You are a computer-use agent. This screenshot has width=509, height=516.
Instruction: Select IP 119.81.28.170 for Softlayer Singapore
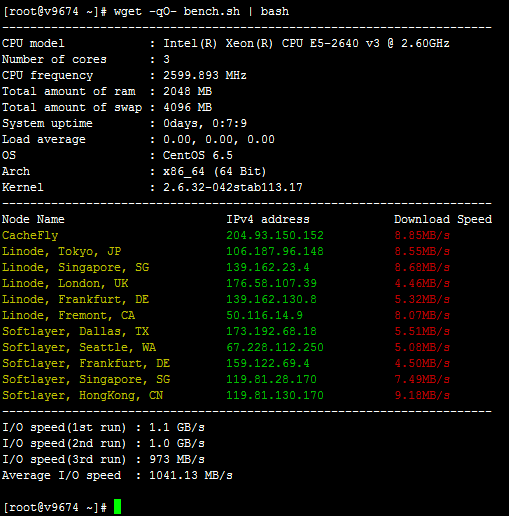271,379
